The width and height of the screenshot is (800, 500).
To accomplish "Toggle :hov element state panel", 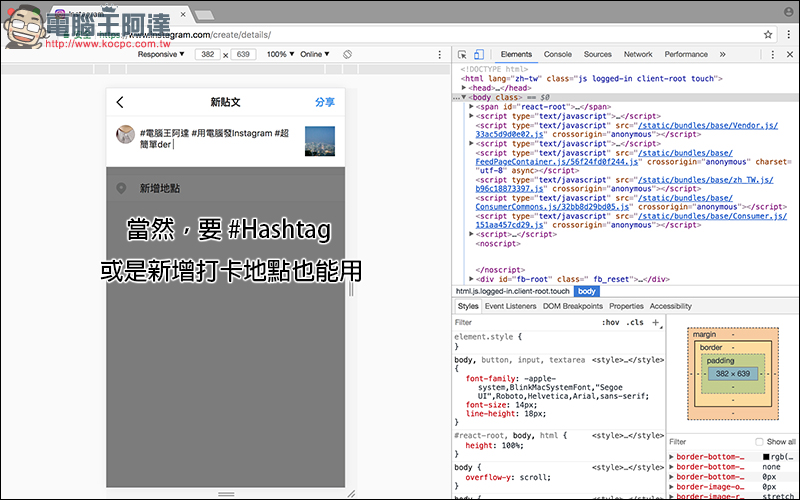I will point(610,322).
